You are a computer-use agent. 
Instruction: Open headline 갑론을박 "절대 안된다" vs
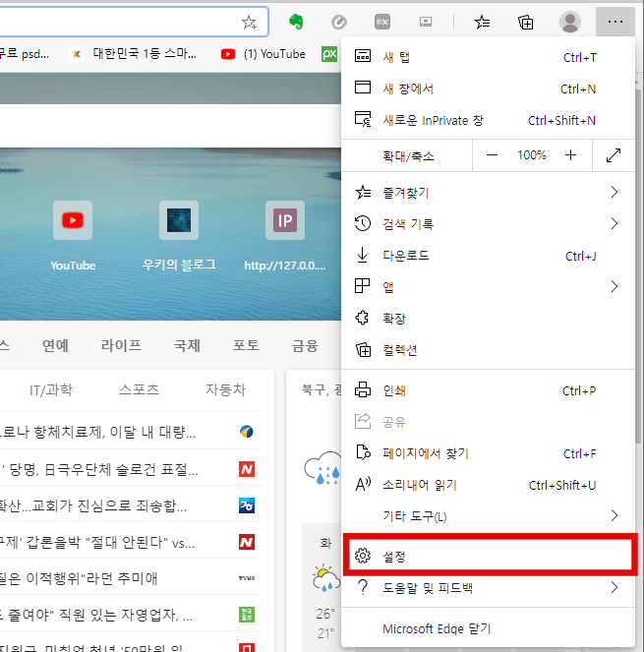pos(97,542)
